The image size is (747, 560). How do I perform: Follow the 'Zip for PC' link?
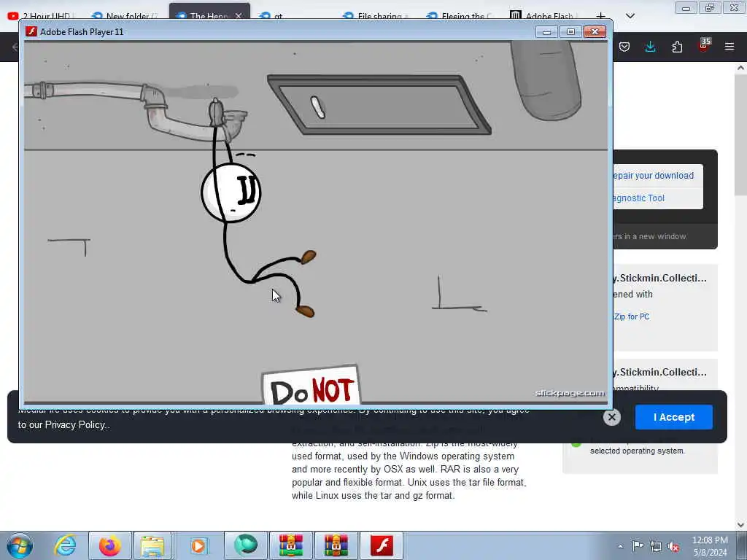[x=632, y=316]
